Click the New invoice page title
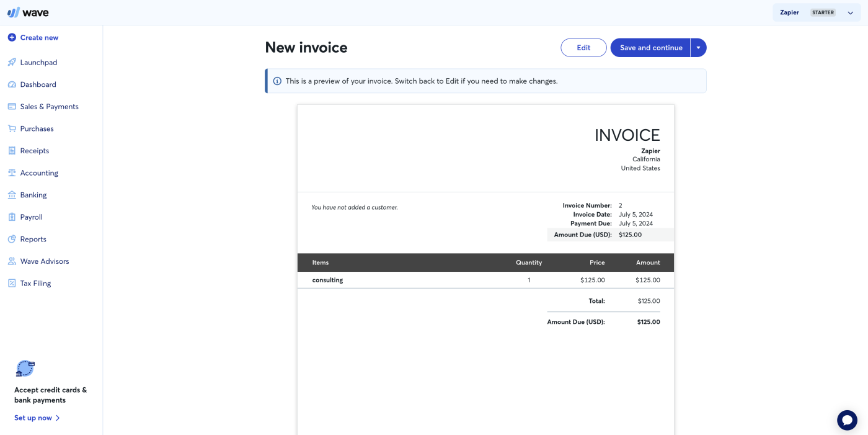The height and width of the screenshot is (435, 868). coord(306,48)
